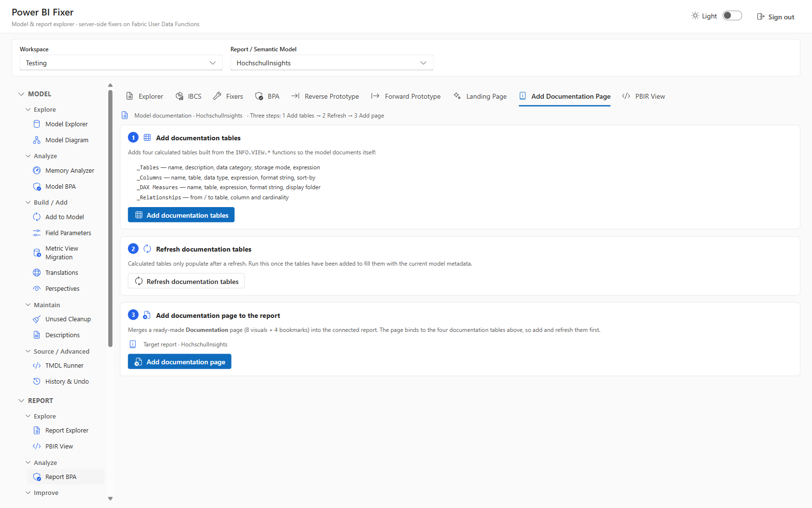Switch to the BPA tab

click(x=267, y=96)
